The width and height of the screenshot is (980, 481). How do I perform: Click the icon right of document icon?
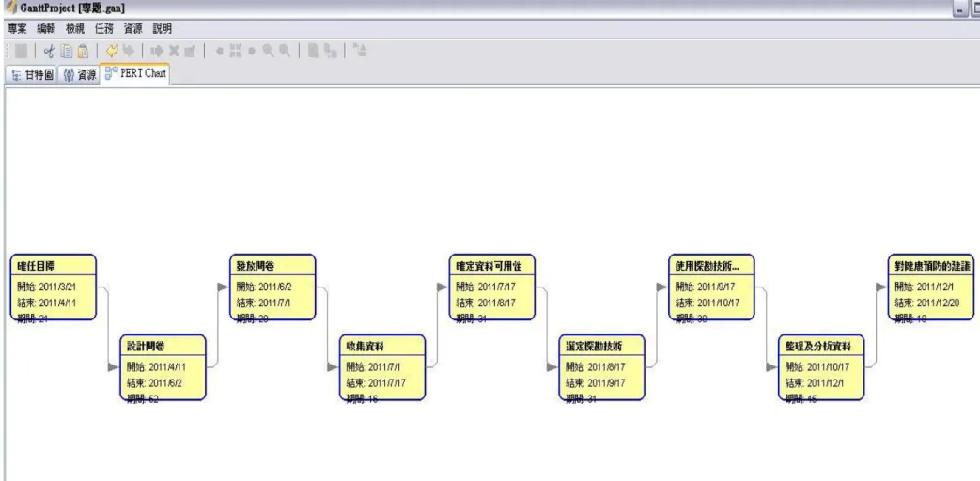331,52
